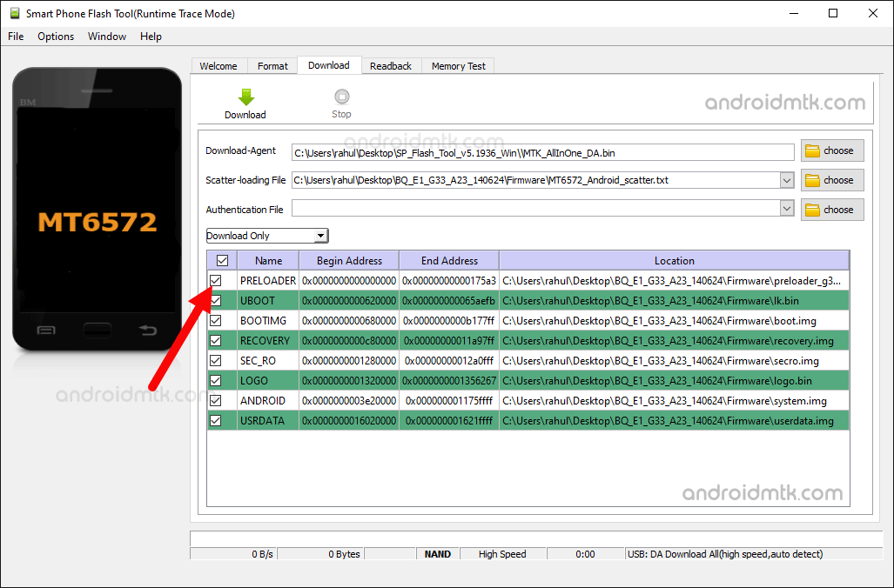Click the userdata.img location cell
Image resolution: width=894 pixels, height=588 pixels.
pos(675,420)
